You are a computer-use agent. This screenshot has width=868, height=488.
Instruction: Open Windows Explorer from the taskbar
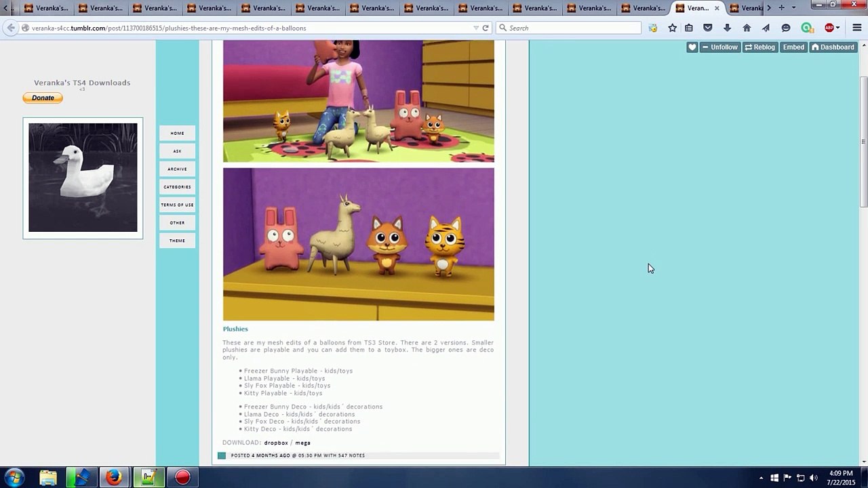[x=48, y=478]
